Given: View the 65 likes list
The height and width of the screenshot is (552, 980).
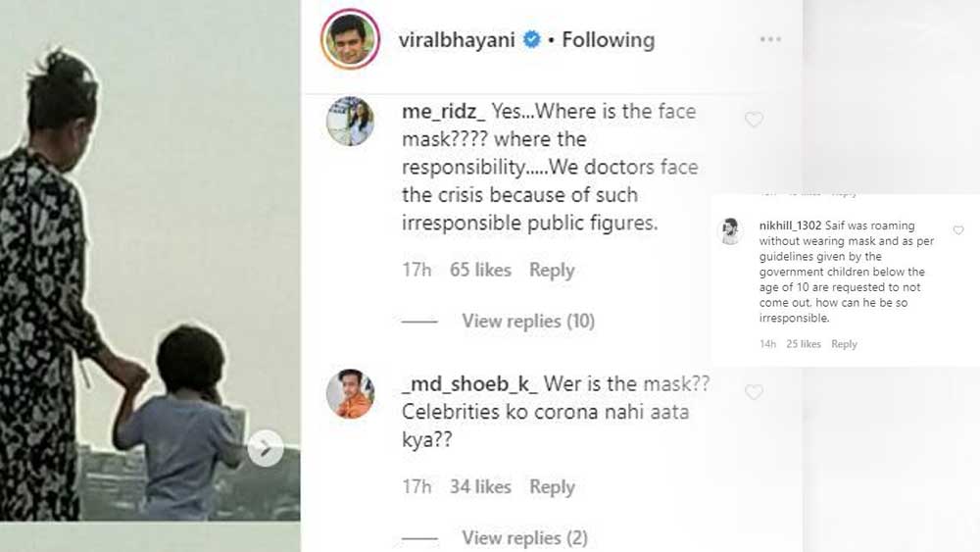Looking at the screenshot, I should (480, 270).
